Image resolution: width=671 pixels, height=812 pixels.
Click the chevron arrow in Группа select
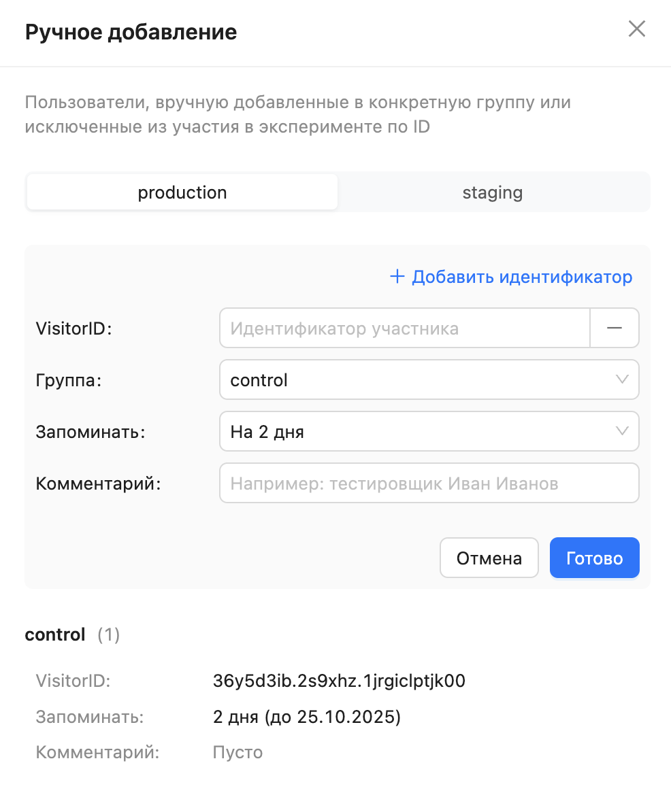[621, 379]
